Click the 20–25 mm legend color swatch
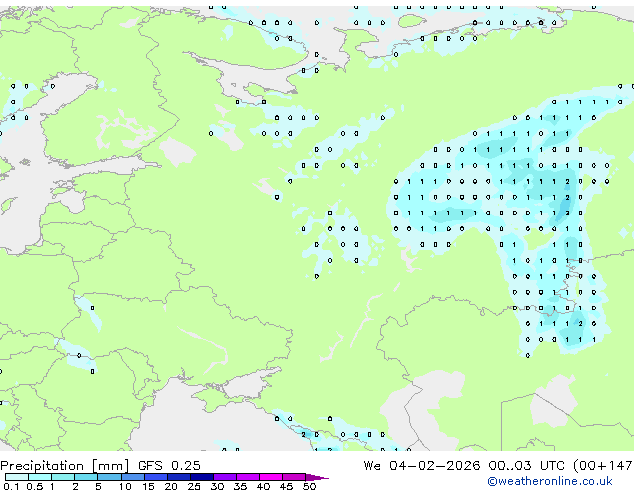The width and height of the screenshot is (634, 490). coord(178,477)
